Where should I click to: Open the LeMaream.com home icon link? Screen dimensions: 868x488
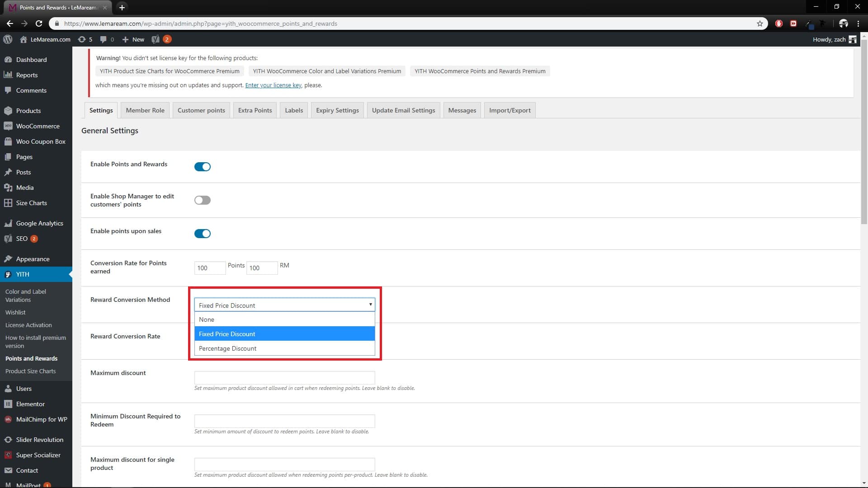[24, 39]
